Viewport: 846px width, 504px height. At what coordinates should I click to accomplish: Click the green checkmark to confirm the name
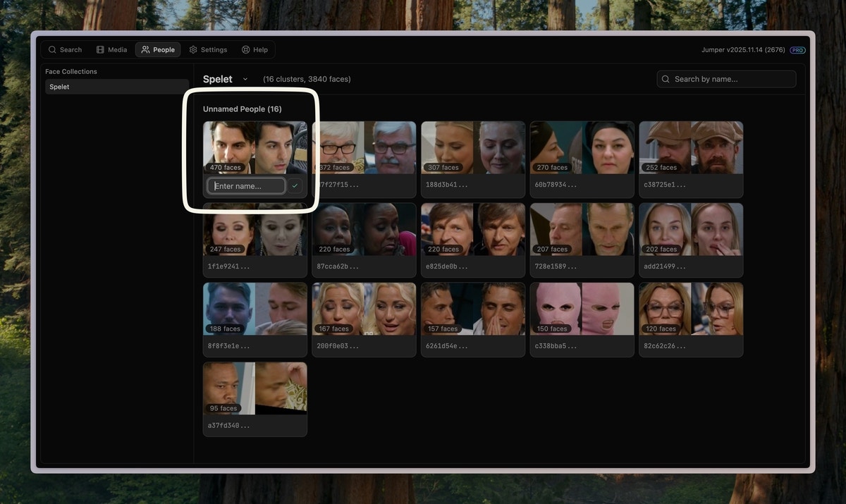coord(294,185)
